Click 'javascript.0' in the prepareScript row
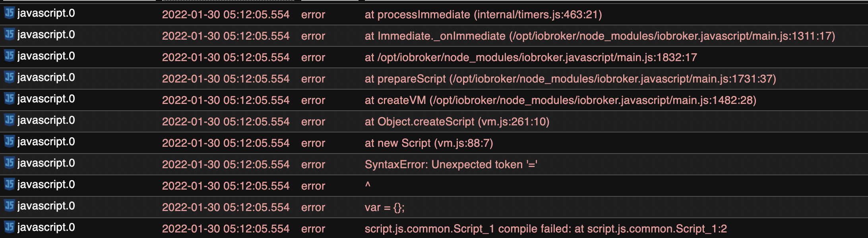Viewport: 868px width, 238px height. (x=46, y=77)
